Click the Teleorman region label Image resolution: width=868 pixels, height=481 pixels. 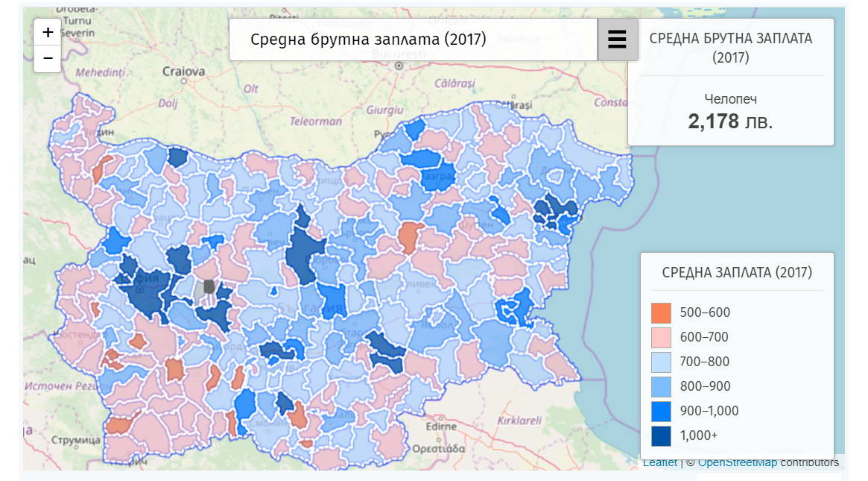click(x=316, y=122)
